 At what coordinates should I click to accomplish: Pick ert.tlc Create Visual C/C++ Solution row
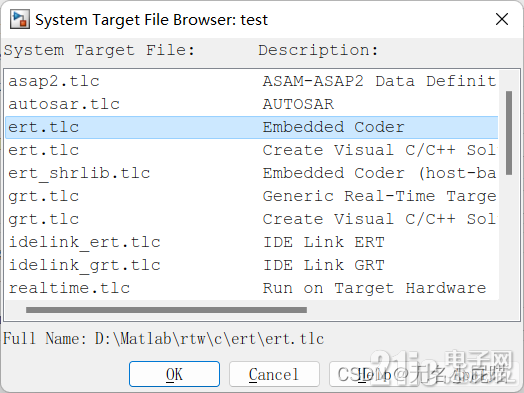pyautogui.click(x=252, y=150)
